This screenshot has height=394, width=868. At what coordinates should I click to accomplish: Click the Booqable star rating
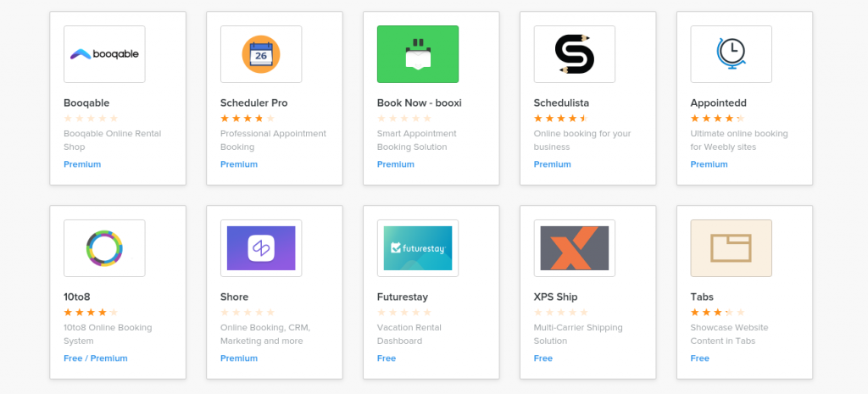tap(91, 119)
